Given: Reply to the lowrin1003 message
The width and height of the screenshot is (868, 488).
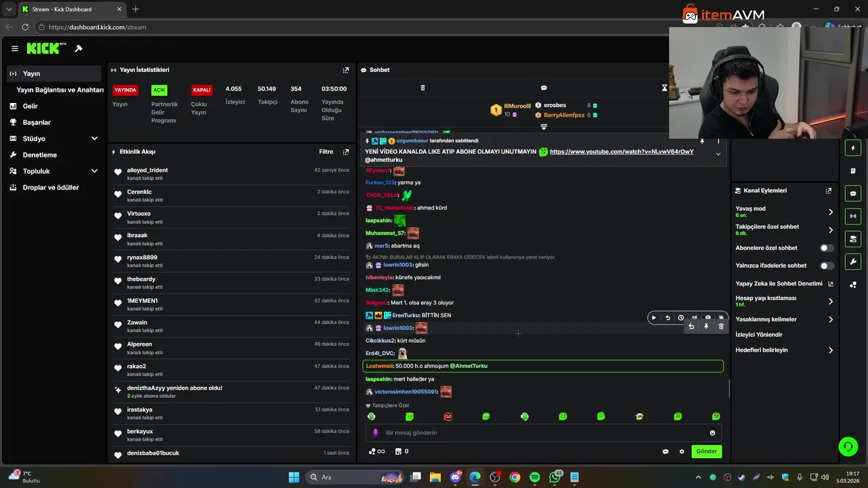Looking at the screenshot, I should pos(691,327).
